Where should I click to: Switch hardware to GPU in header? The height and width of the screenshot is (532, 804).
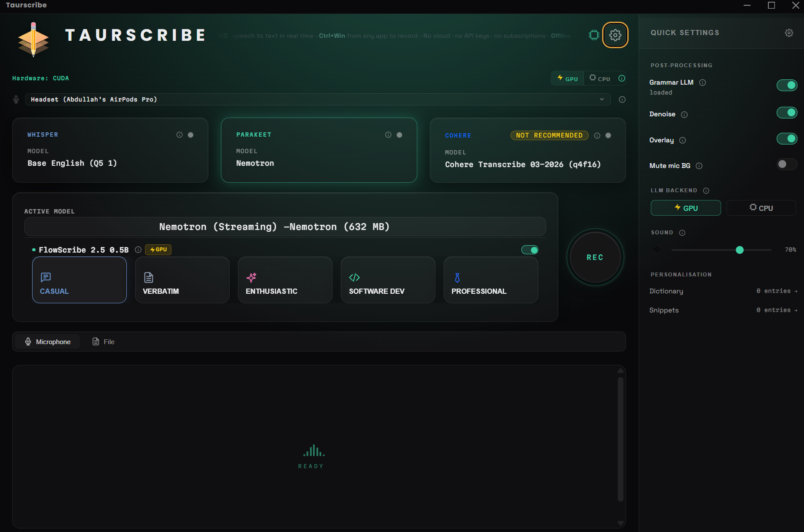[567, 79]
